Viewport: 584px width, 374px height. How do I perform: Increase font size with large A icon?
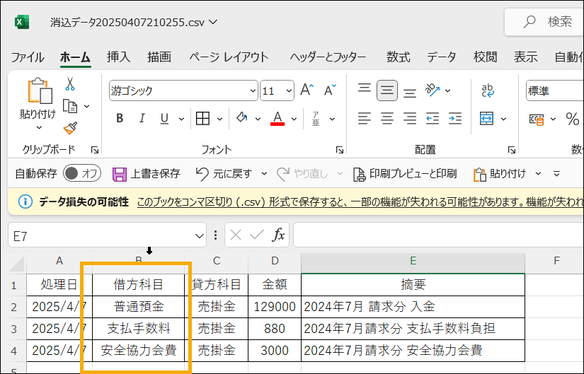[307, 90]
